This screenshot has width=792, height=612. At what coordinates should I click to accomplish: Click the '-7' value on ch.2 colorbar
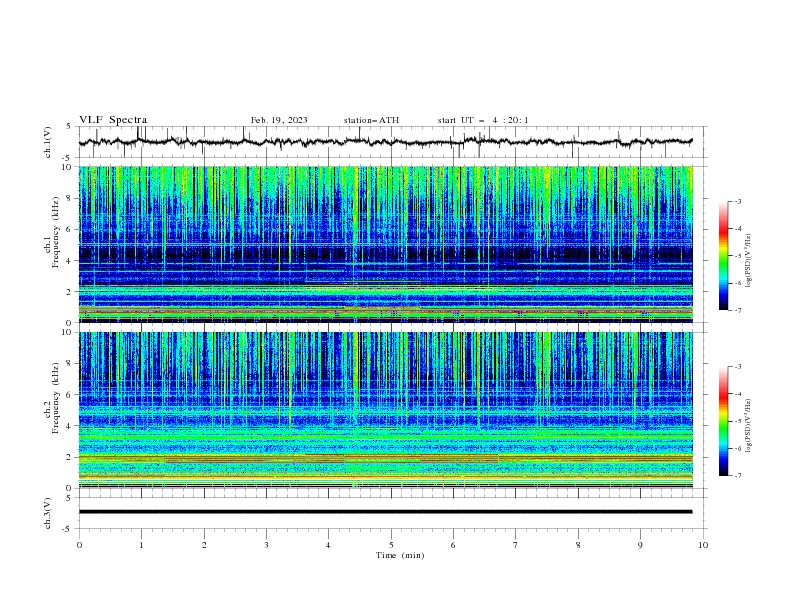tap(737, 476)
